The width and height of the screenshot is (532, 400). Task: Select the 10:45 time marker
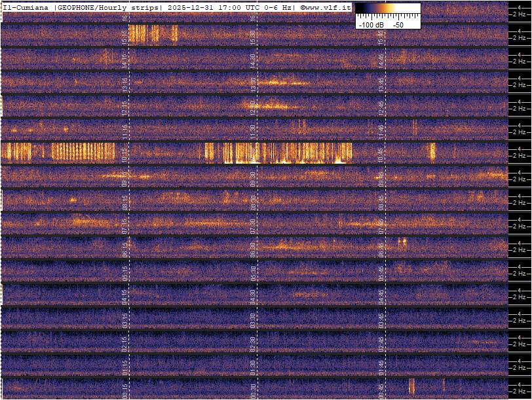381,155
